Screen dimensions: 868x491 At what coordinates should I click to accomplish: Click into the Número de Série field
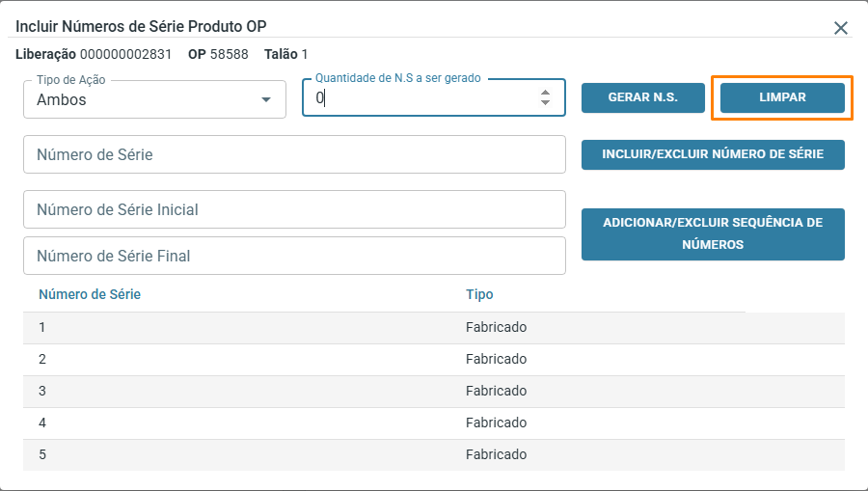point(293,154)
